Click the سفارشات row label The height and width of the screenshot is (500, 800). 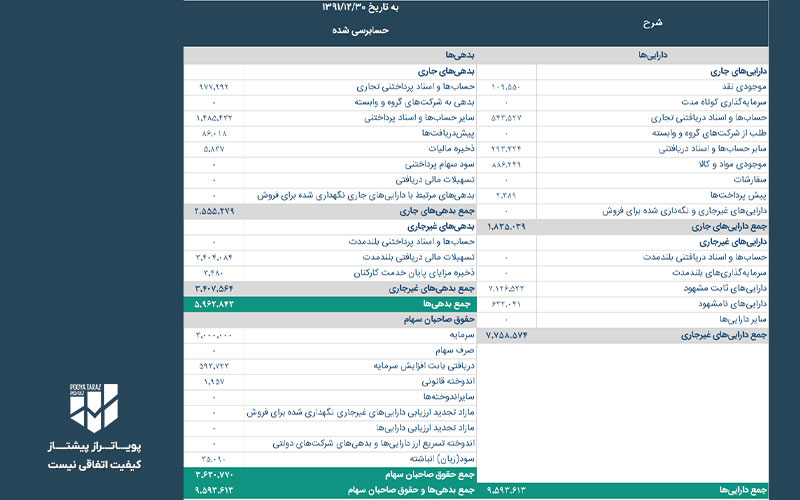pyautogui.click(x=750, y=180)
